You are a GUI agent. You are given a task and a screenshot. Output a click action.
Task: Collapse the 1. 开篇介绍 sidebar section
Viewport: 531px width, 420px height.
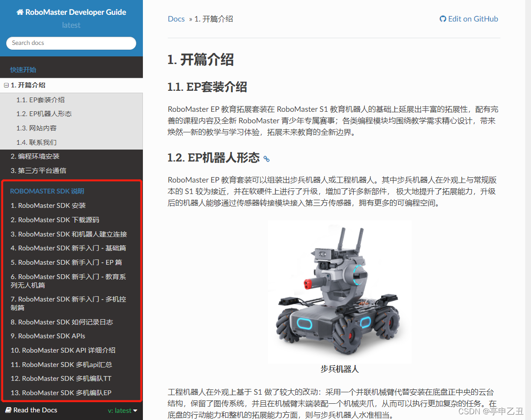[x=6, y=85]
